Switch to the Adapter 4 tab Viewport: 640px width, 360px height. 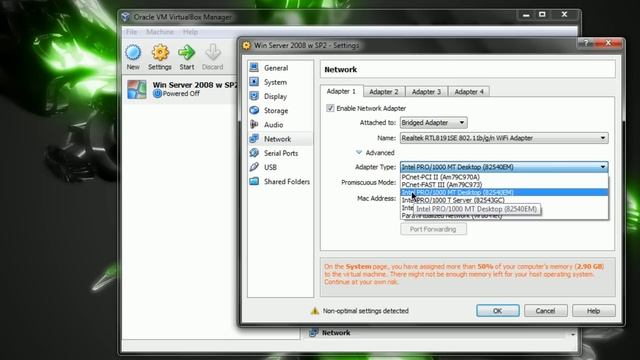(x=469, y=92)
